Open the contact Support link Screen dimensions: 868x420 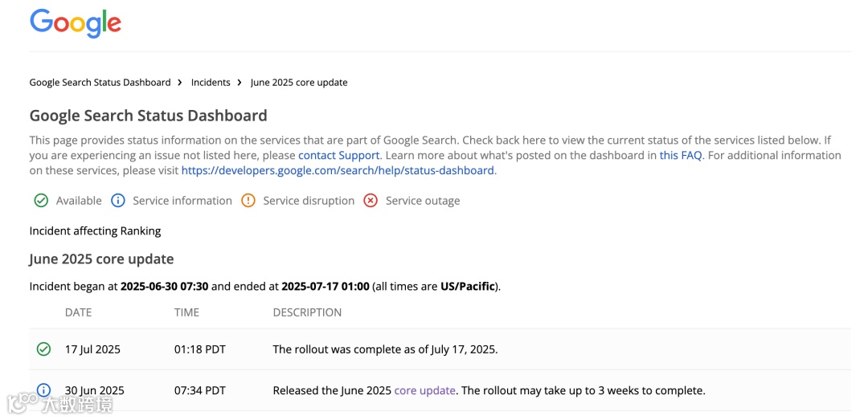[338, 155]
